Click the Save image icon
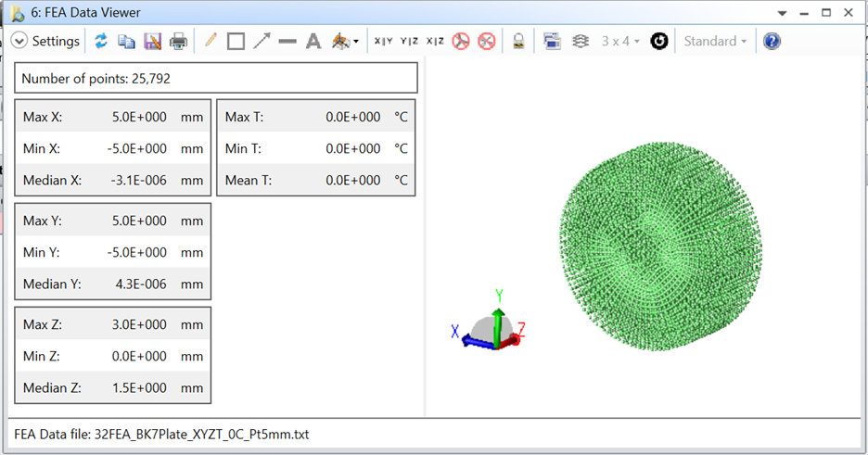Viewport: 868px width, 455px height. coord(152,42)
